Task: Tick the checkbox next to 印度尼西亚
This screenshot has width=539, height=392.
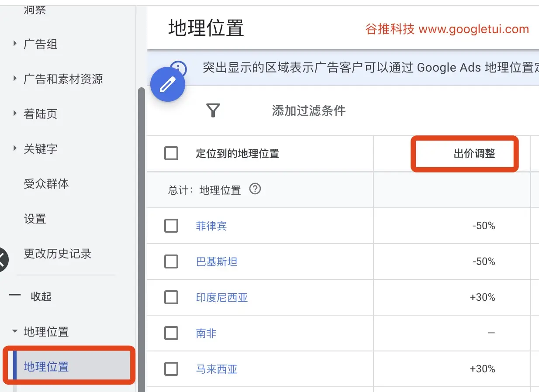Action: click(x=171, y=297)
